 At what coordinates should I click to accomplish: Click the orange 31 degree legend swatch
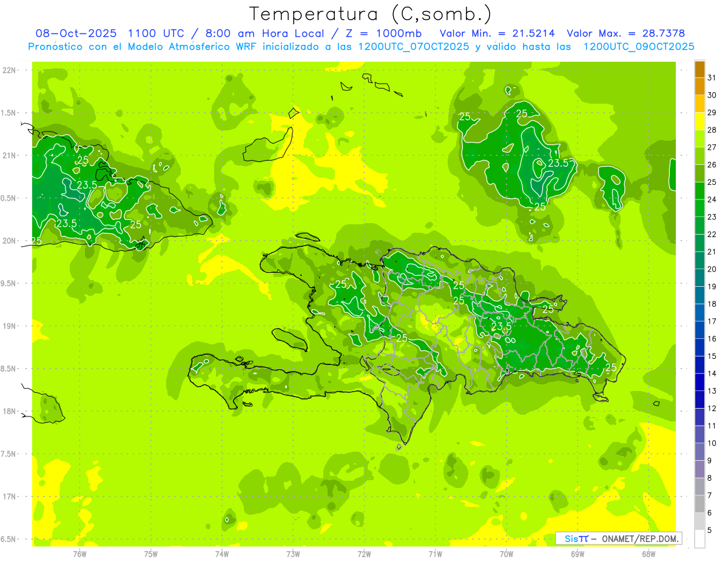point(699,70)
